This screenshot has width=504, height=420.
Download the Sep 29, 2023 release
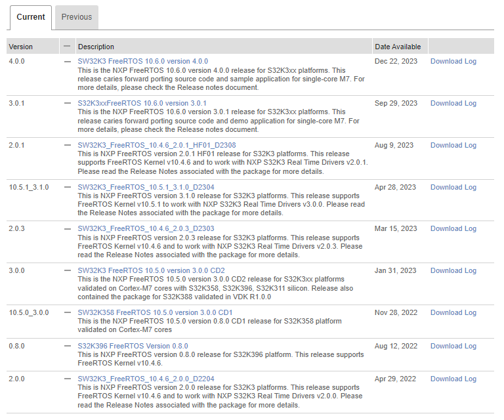(x=446, y=103)
